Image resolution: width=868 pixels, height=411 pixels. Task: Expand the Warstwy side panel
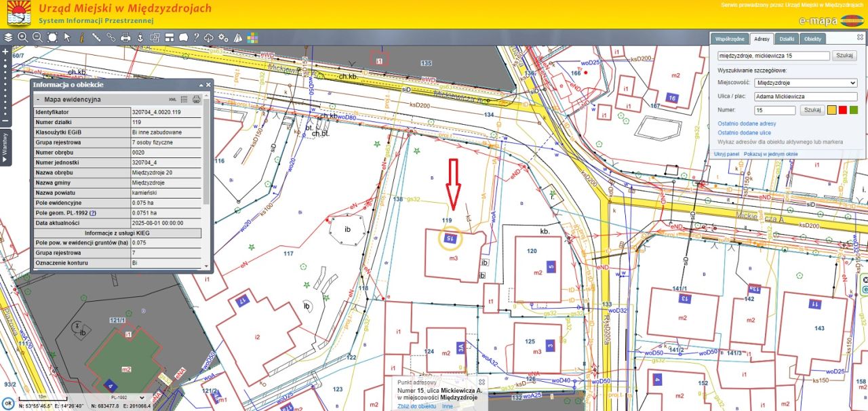coord(5,148)
